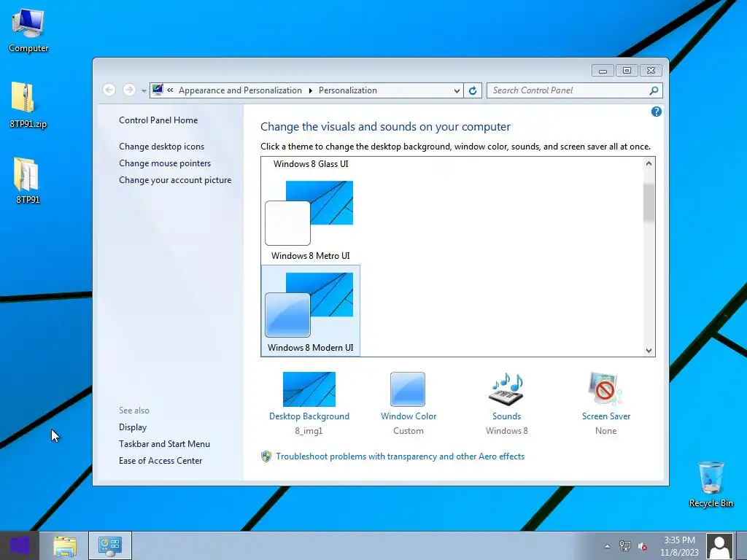This screenshot has height=560, width=747.
Task: Show hidden tray icons arrow
Action: click(607, 546)
